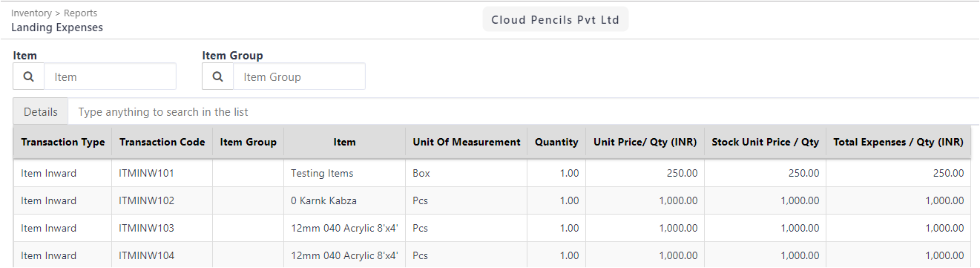Select the ITMINW101 transaction row
980x268 pixels.
[x=492, y=173]
